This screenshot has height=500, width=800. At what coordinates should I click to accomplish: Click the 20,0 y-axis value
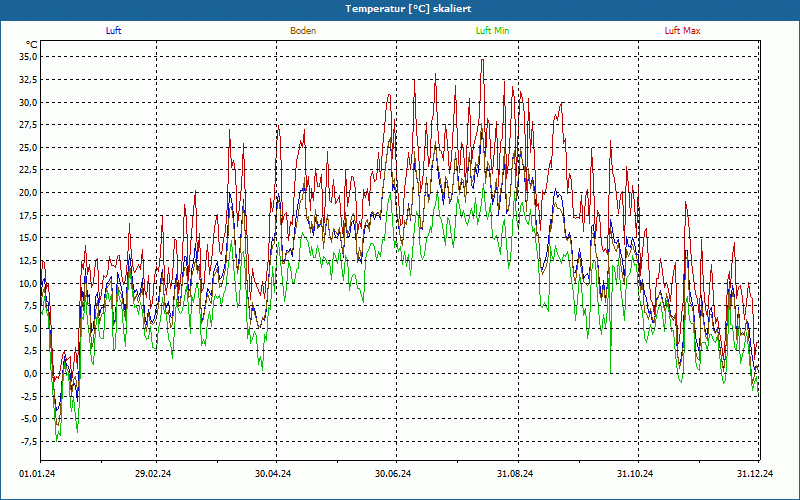pos(28,193)
